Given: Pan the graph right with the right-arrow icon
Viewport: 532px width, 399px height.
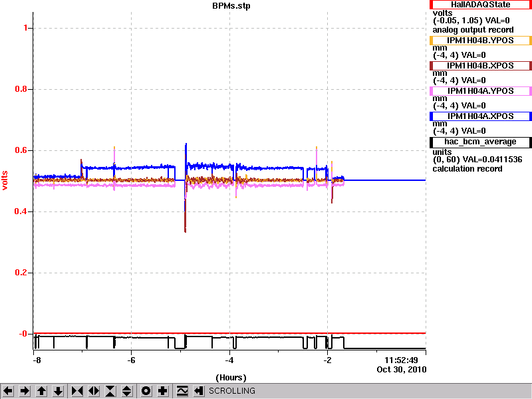Looking at the screenshot, I should (x=25, y=391).
